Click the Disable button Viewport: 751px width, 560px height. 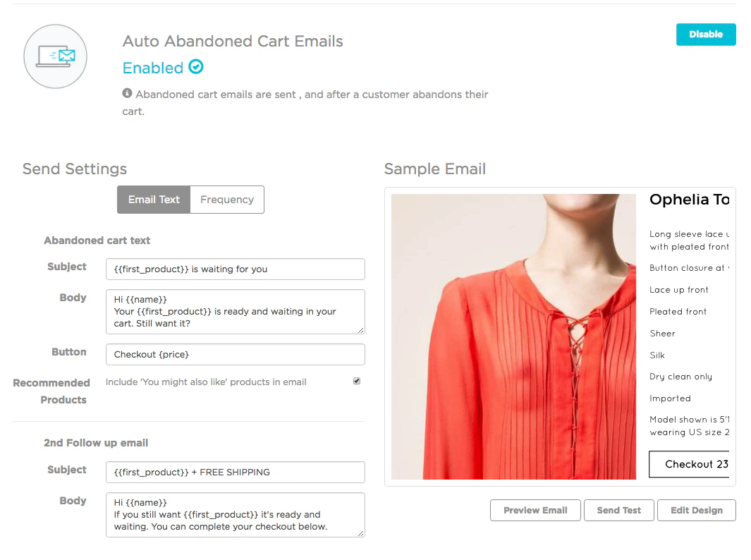coord(706,34)
